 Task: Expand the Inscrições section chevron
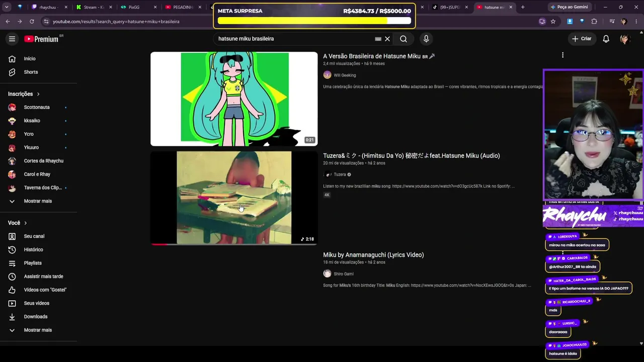(38, 94)
